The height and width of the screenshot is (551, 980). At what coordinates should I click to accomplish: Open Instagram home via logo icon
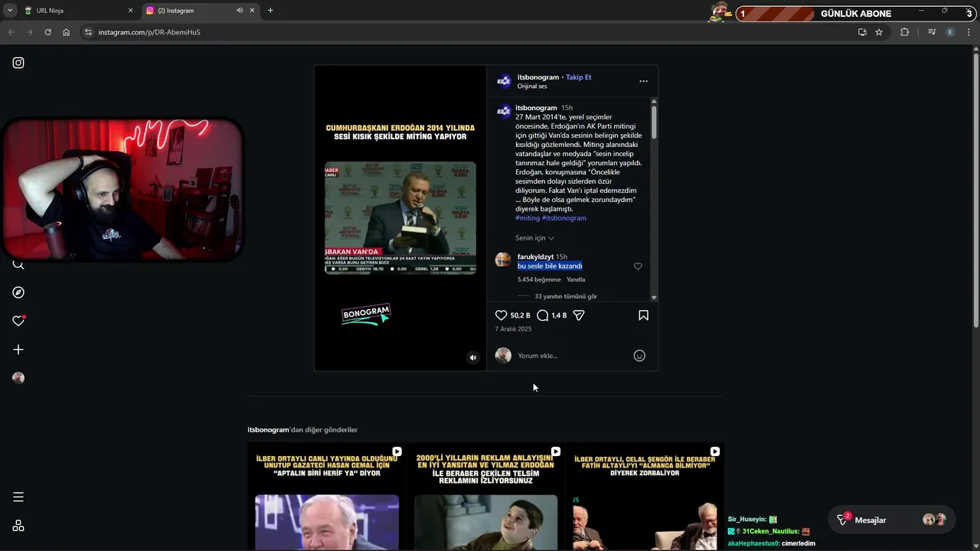click(18, 63)
